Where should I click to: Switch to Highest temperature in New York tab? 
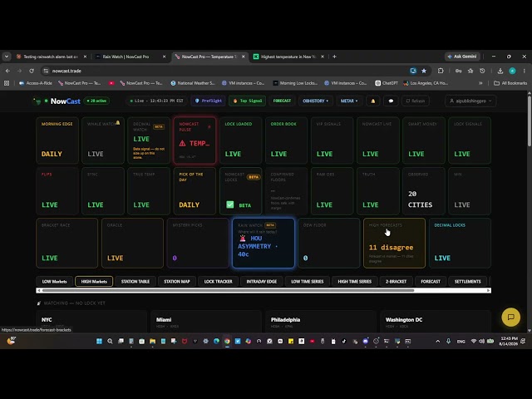coord(288,57)
